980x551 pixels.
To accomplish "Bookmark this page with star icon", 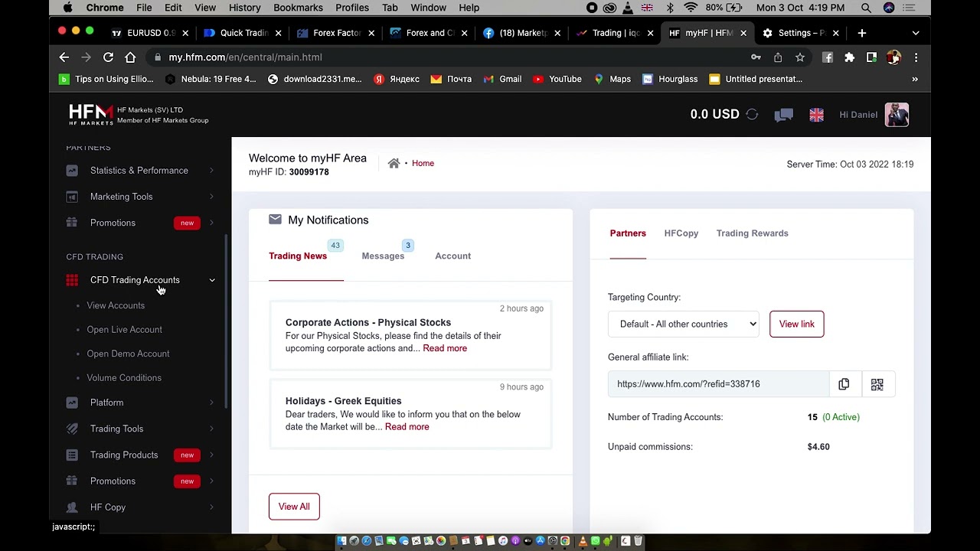I will tap(799, 57).
